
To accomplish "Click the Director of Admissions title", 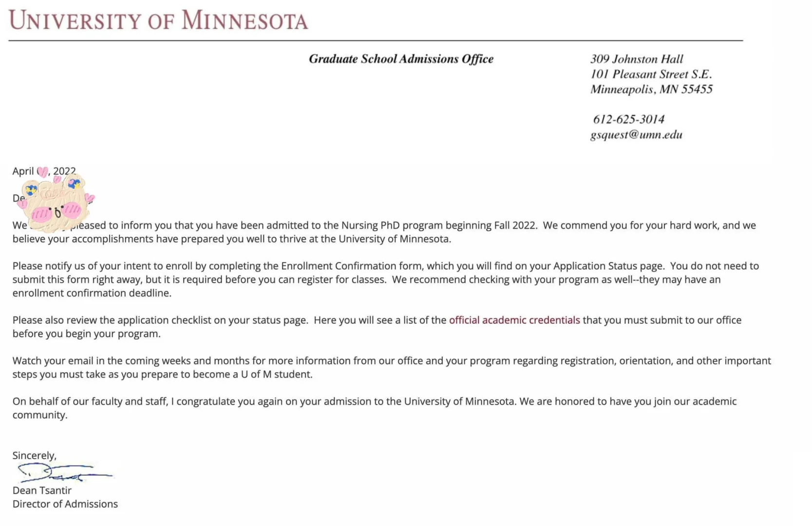I will point(65,504).
